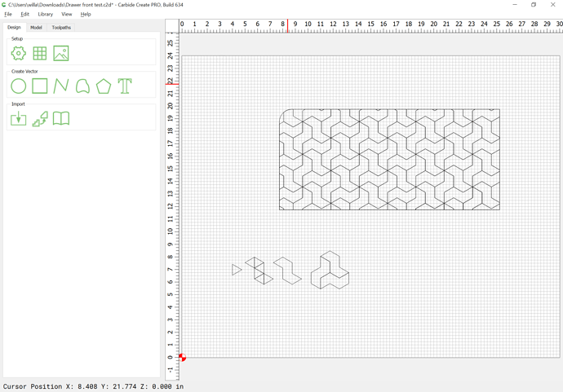Select the triangulated chain shape
The image size is (563, 392).
click(x=259, y=271)
